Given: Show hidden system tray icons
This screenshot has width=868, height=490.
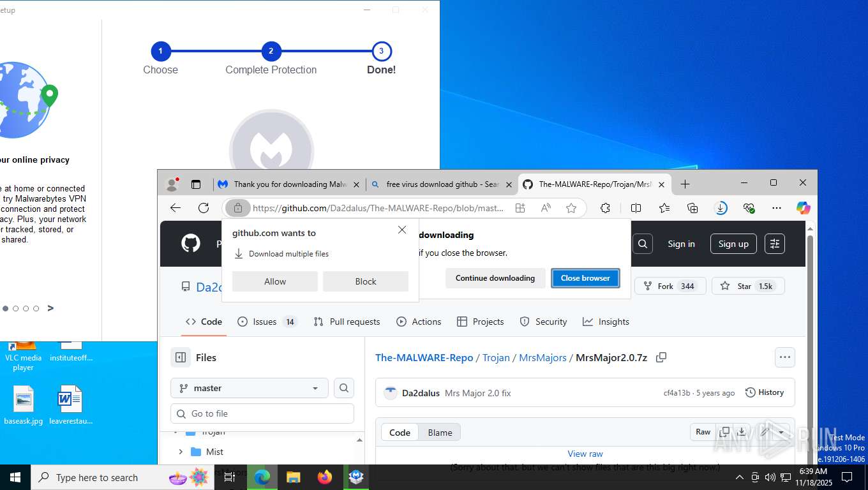Looking at the screenshot, I should [x=739, y=477].
